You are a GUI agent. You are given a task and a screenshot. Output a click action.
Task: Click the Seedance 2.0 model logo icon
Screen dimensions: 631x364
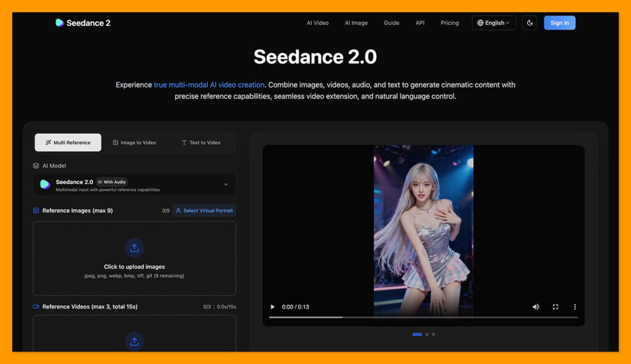[45, 184]
